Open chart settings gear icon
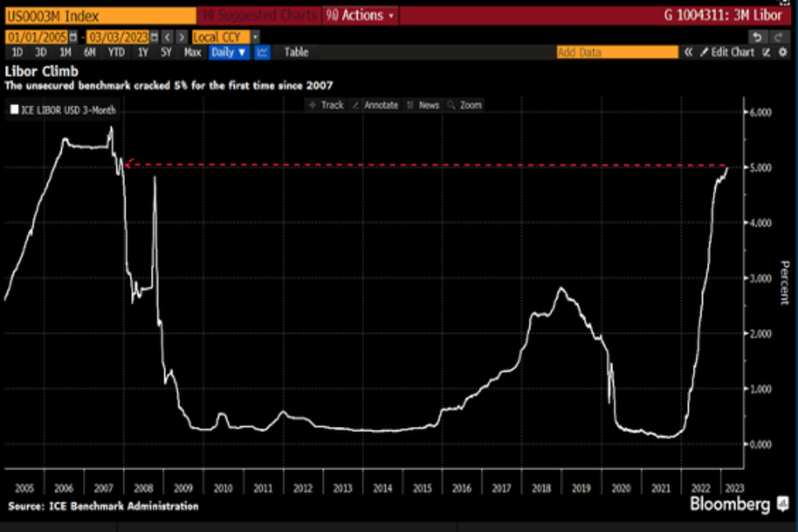This screenshot has width=798, height=532. coord(782,53)
